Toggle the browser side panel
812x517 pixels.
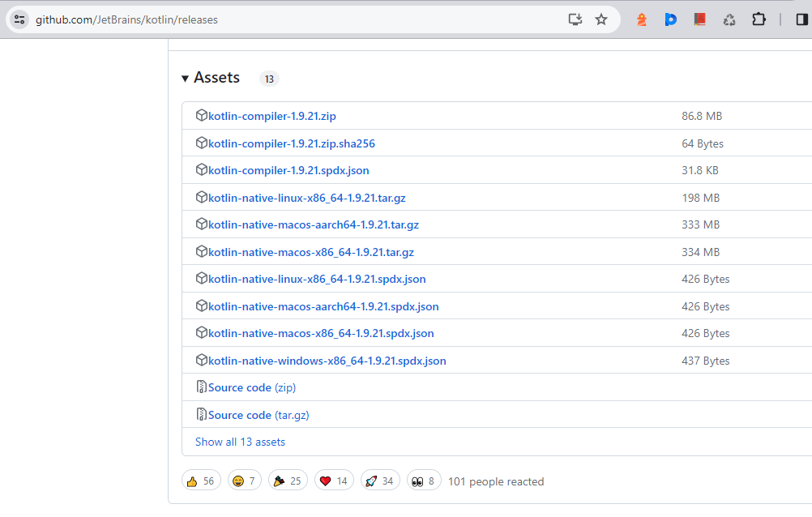click(x=801, y=19)
